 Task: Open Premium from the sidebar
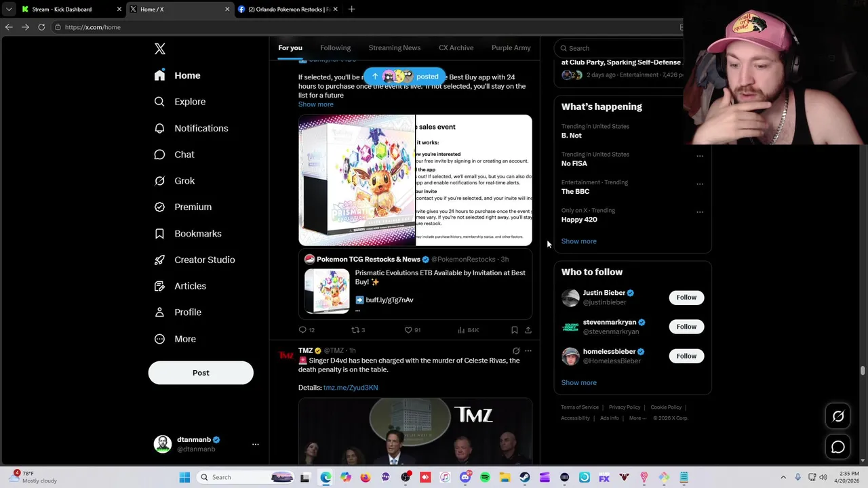click(x=183, y=207)
